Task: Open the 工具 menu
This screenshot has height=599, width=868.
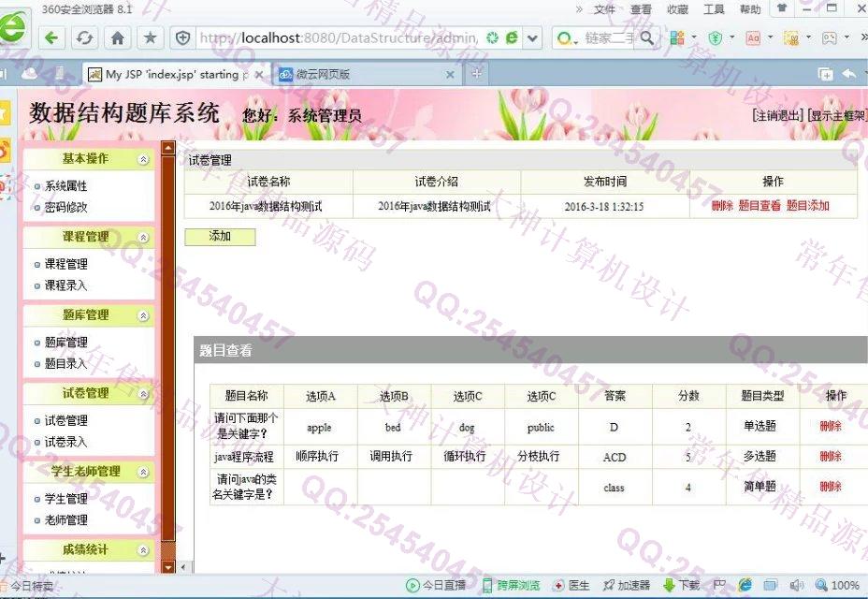Action: point(714,9)
